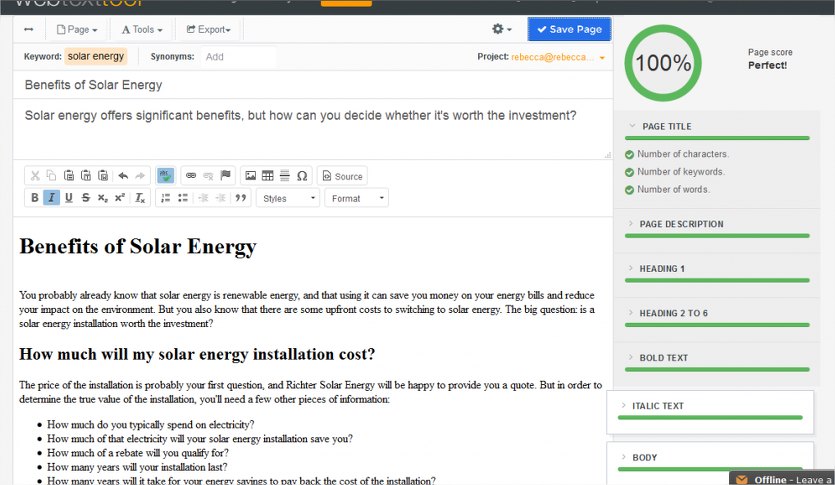The height and width of the screenshot is (485, 835).
Task: Toggle block quote
Action: coord(241,198)
